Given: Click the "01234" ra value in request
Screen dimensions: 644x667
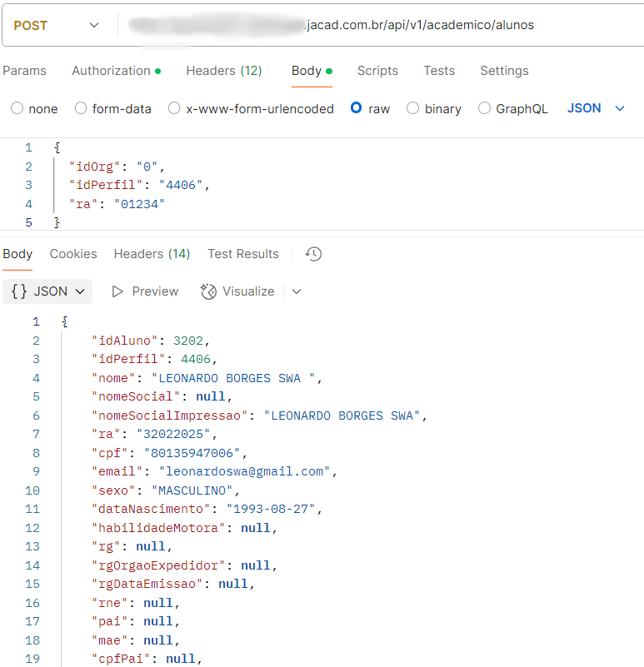Looking at the screenshot, I should pyautogui.click(x=139, y=204).
